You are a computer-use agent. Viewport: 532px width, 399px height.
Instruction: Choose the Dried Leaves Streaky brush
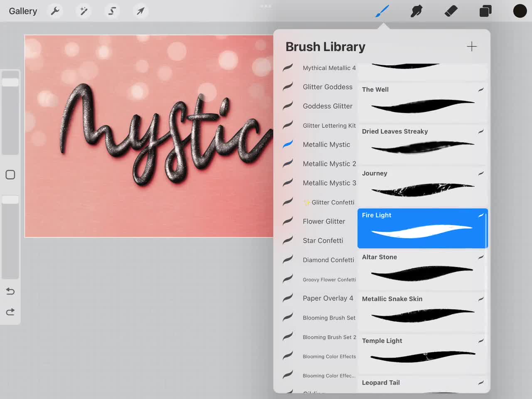click(x=422, y=144)
